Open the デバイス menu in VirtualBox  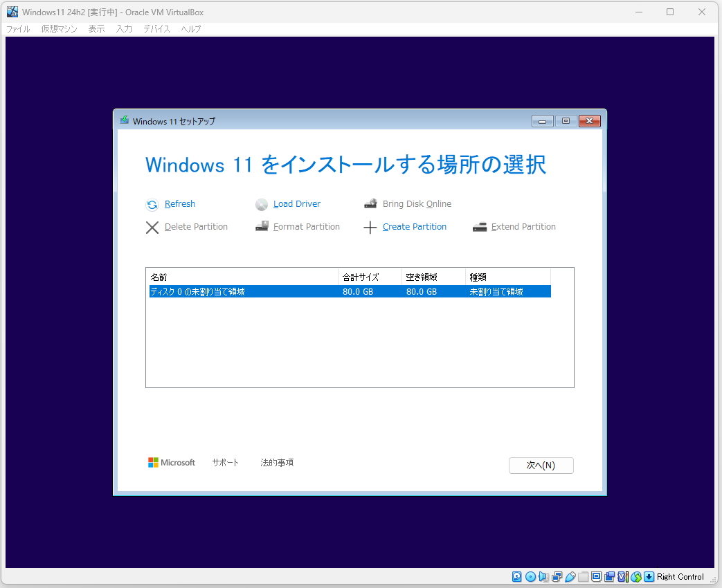pyautogui.click(x=156, y=29)
